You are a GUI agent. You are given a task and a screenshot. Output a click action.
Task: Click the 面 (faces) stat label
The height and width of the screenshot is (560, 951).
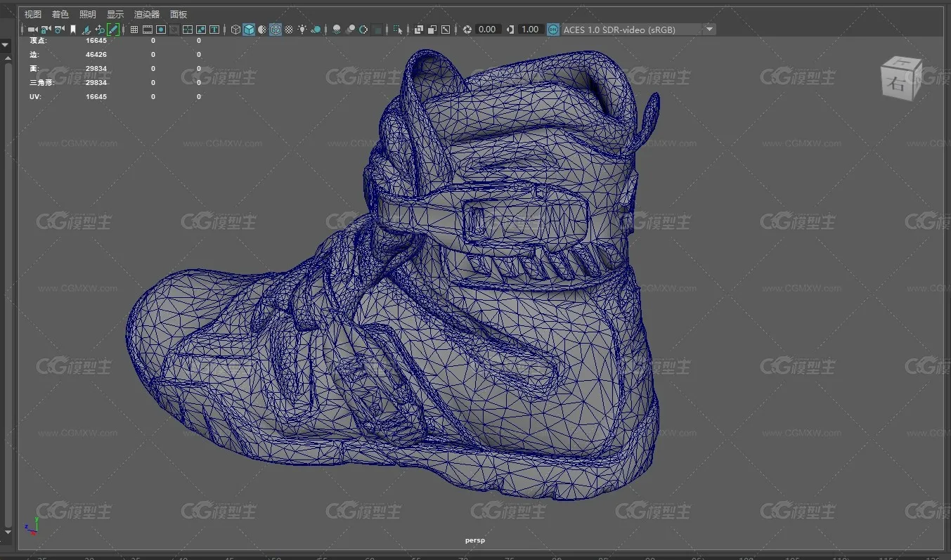tap(34, 69)
